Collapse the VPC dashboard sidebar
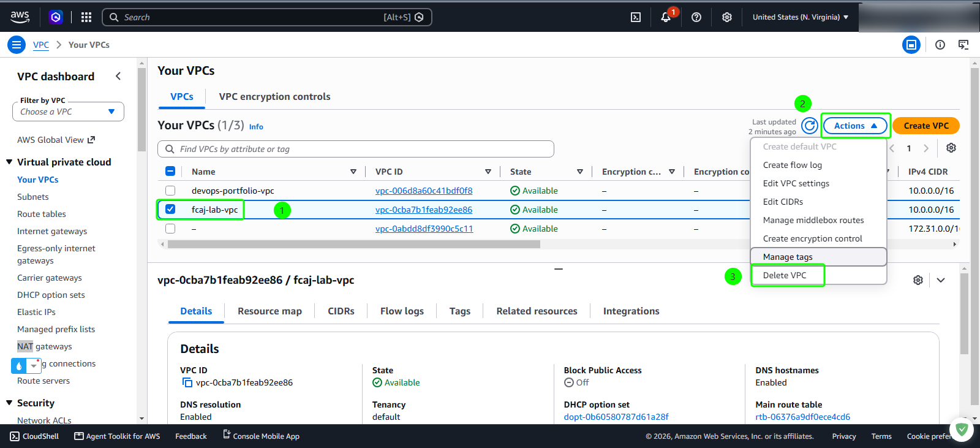The image size is (980, 448). [118, 76]
